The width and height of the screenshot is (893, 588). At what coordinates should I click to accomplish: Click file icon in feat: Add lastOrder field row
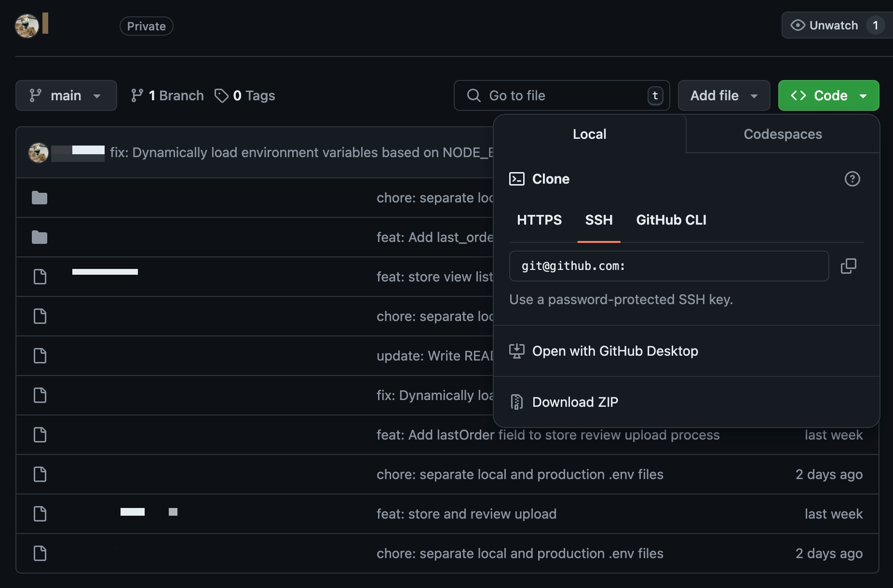[40, 435]
